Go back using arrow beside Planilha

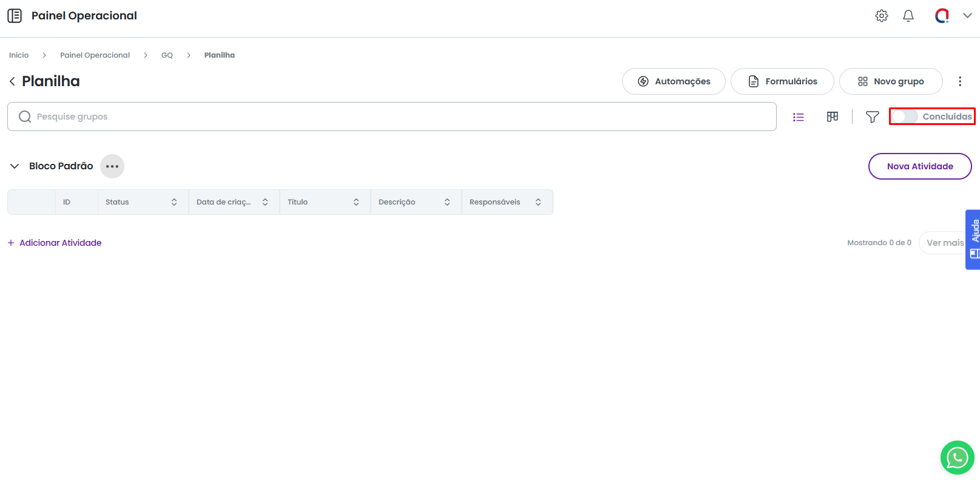pyautogui.click(x=12, y=81)
